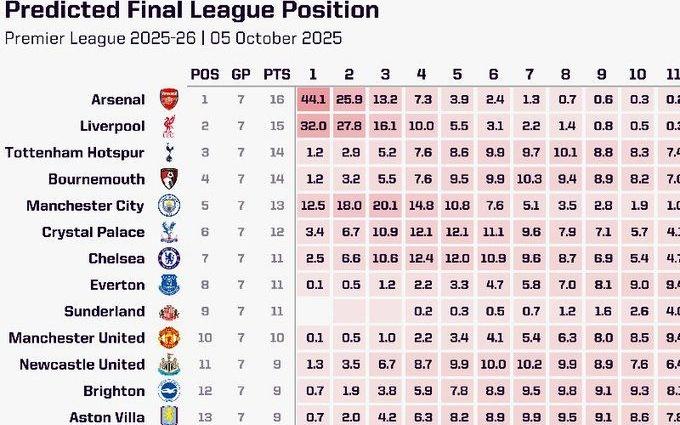
Task: Select the Manchester City crest
Action: 169,205
